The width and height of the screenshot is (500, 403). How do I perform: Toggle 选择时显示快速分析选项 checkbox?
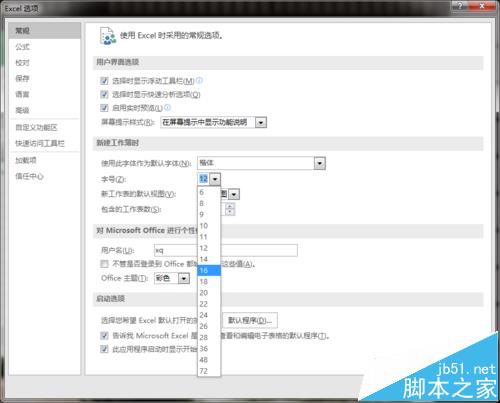[x=104, y=94]
